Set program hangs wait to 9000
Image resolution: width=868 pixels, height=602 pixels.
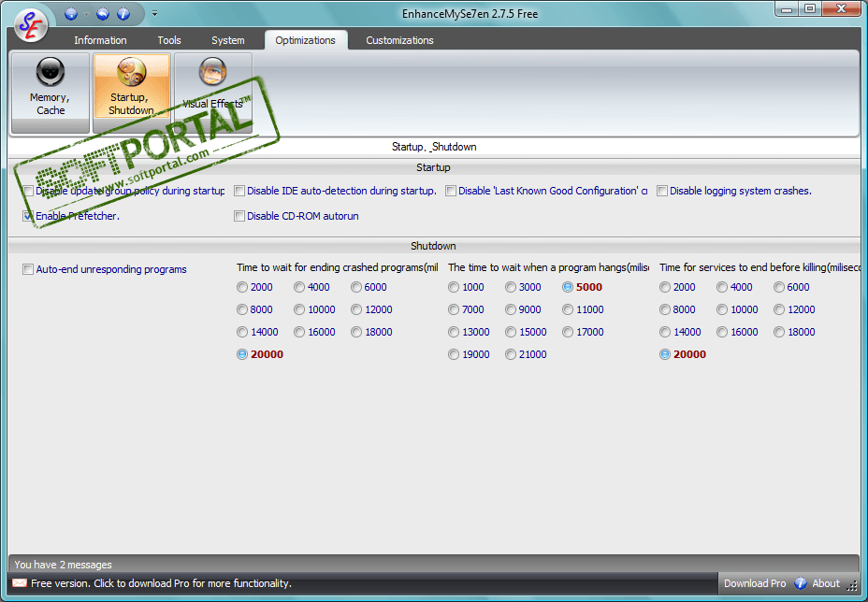coord(523,309)
